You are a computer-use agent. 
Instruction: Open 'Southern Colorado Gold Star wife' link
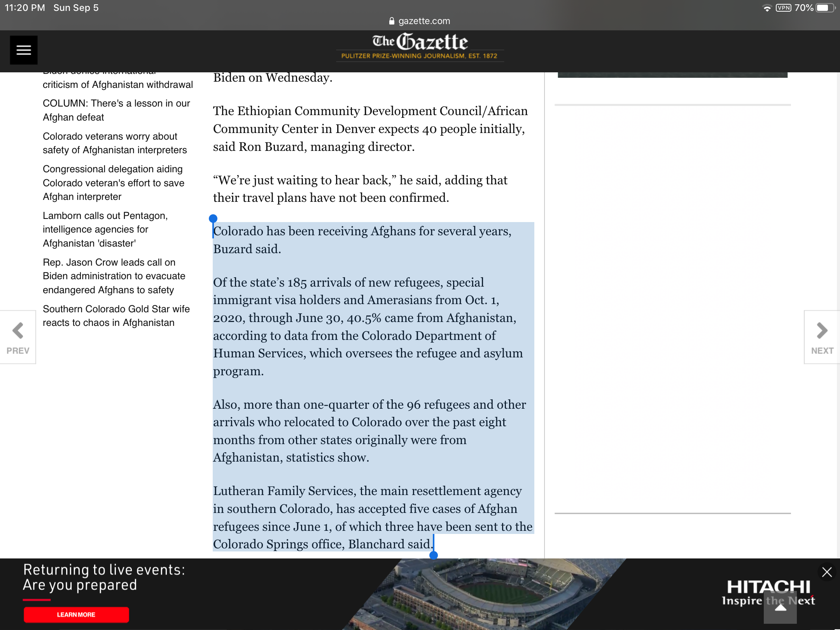click(x=116, y=316)
